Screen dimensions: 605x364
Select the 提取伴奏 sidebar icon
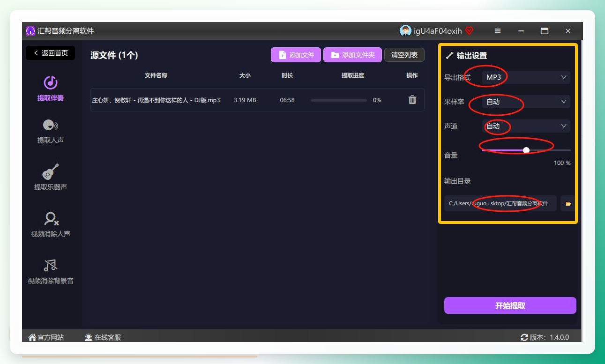coord(51,83)
